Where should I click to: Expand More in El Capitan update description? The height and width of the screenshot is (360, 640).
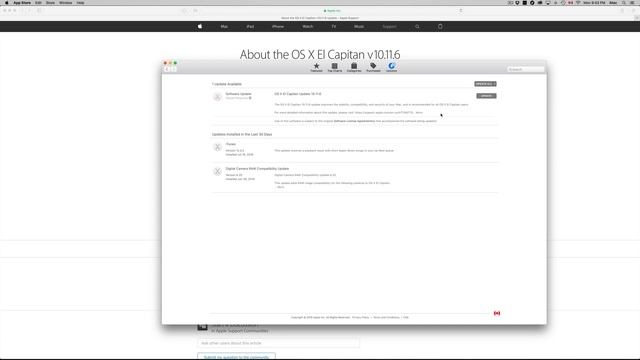click(x=419, y=113)
